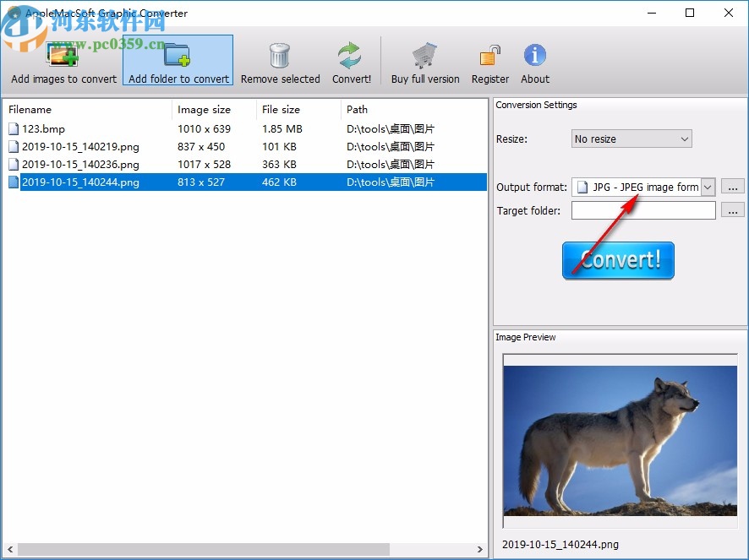The width and height of the screenshot is (749, 560).
Task: Click the Add folder to convert icon
Action: [x=178, y=52]
